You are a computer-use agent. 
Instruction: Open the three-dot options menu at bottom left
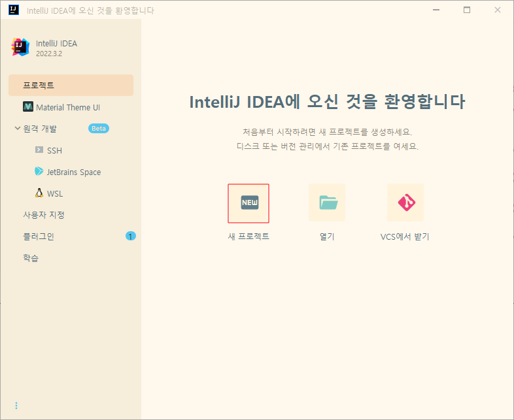(x=16, y=406)
